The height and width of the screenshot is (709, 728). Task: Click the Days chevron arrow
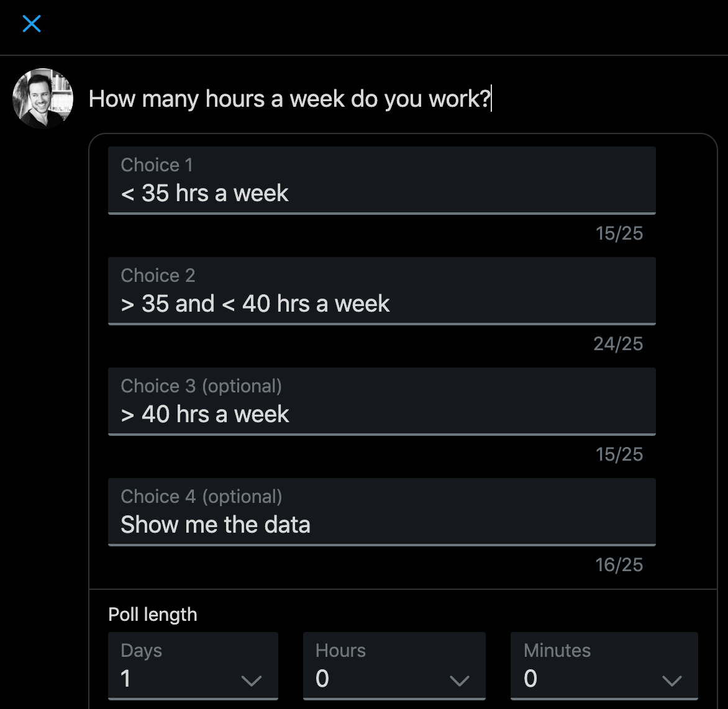pyautogui.click(x=252, y=680)
